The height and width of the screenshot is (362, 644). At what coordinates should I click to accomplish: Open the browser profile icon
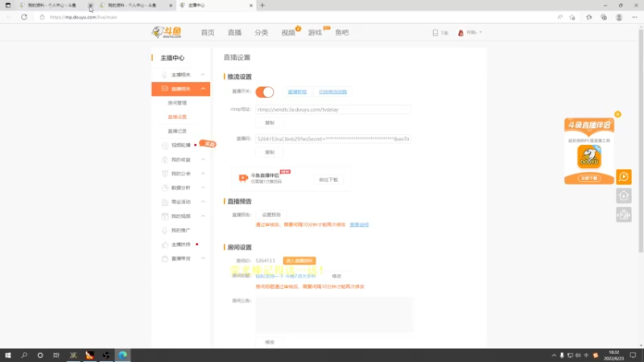[619, 17]
